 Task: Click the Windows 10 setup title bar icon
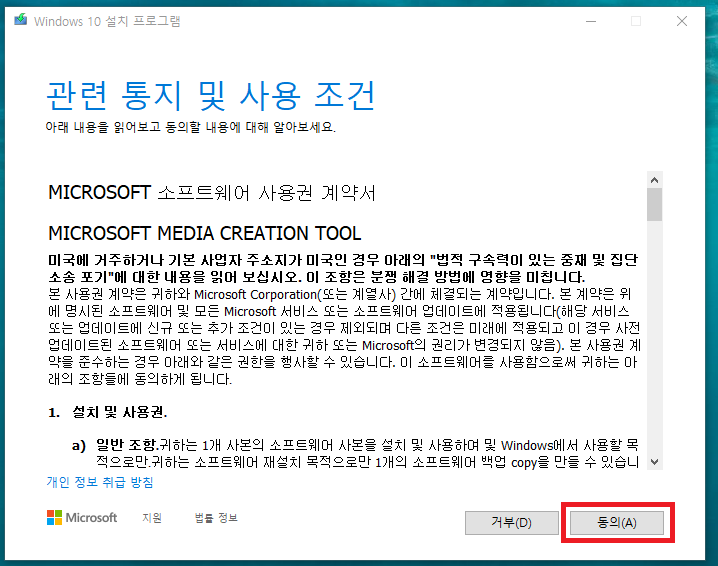20,20
